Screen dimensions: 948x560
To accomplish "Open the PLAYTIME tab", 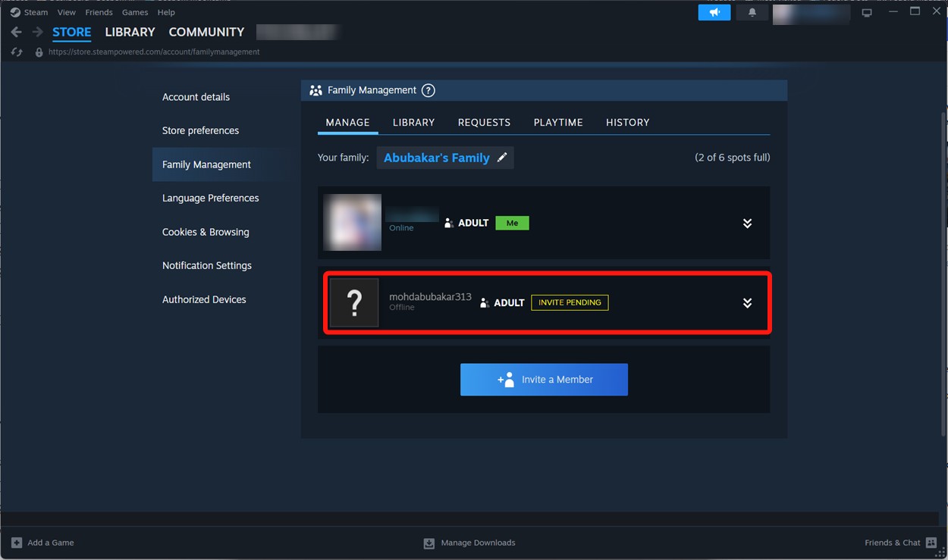I will click(557, 122).
